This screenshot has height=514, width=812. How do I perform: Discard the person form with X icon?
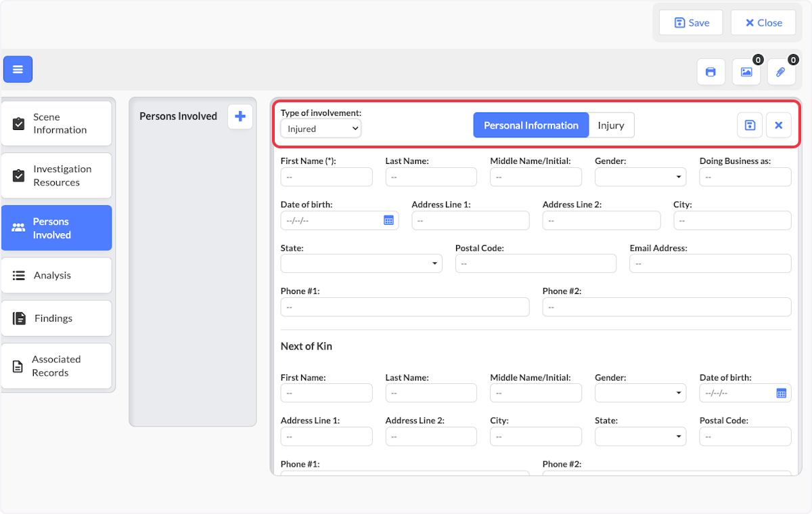pyautogui.click(x=778, y=125)
